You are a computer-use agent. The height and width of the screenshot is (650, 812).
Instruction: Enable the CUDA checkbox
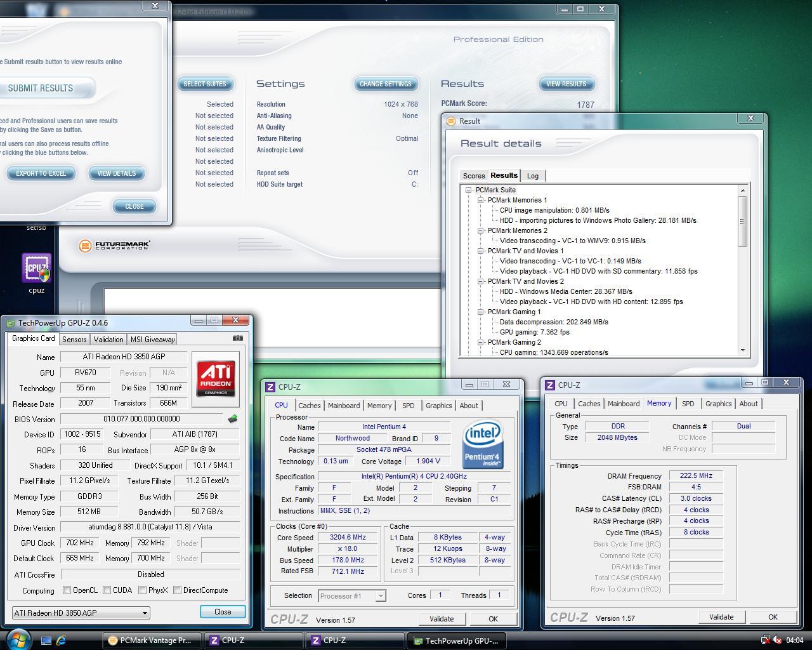pos(107,590)
